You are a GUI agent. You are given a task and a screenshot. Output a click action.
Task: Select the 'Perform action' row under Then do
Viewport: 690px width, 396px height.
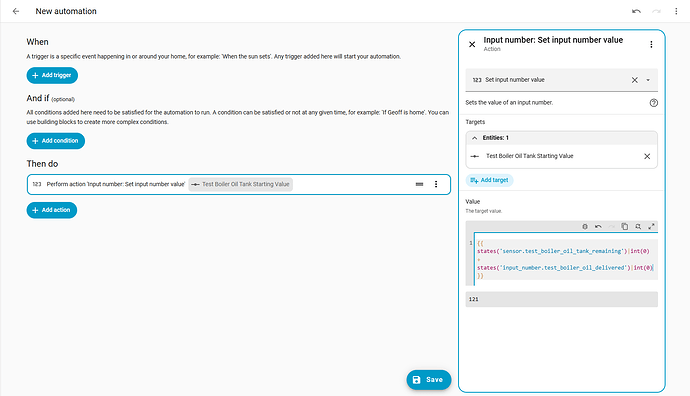tap(239, 184)
